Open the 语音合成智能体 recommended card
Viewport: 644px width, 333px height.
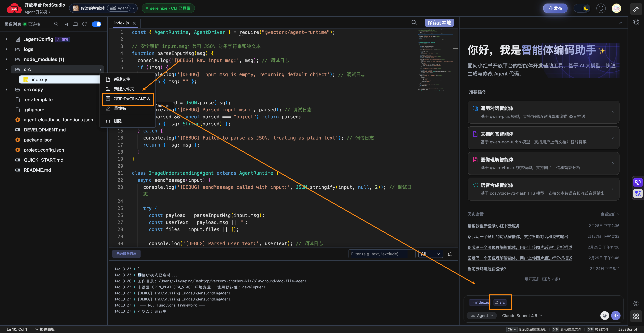[543, 189]
